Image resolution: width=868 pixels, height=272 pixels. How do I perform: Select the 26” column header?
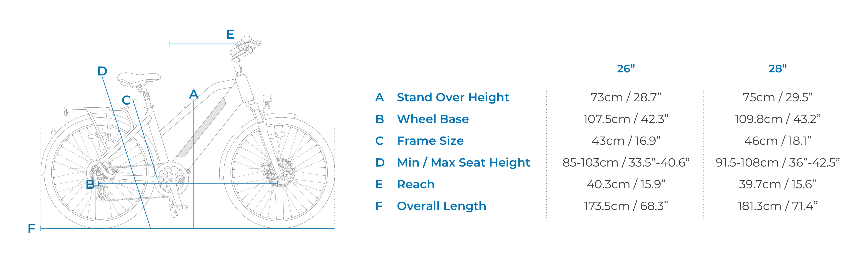[x=626, y=69]
